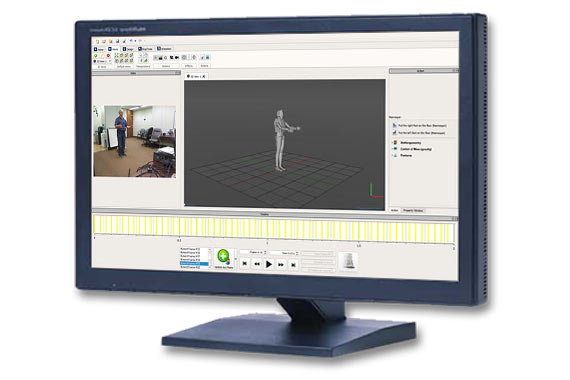
Task: Select the highlighted frame in the frame list
Action: pos(194,264)
